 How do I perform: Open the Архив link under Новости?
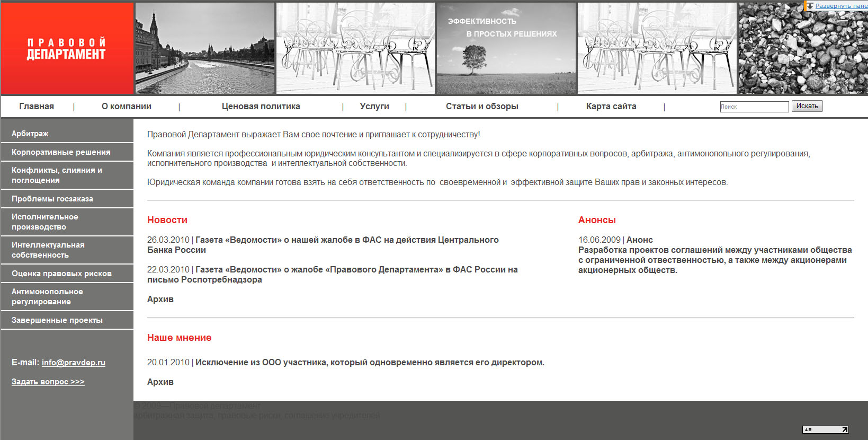pyautogui.click(x=160, y=300)
